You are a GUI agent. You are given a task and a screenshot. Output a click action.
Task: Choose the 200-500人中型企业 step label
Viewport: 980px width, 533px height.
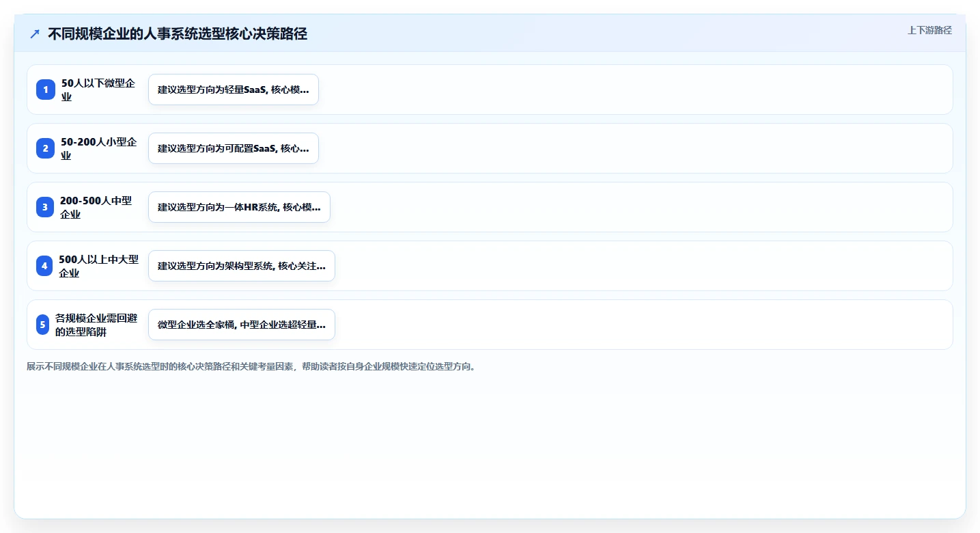click(x=96, y=207)
